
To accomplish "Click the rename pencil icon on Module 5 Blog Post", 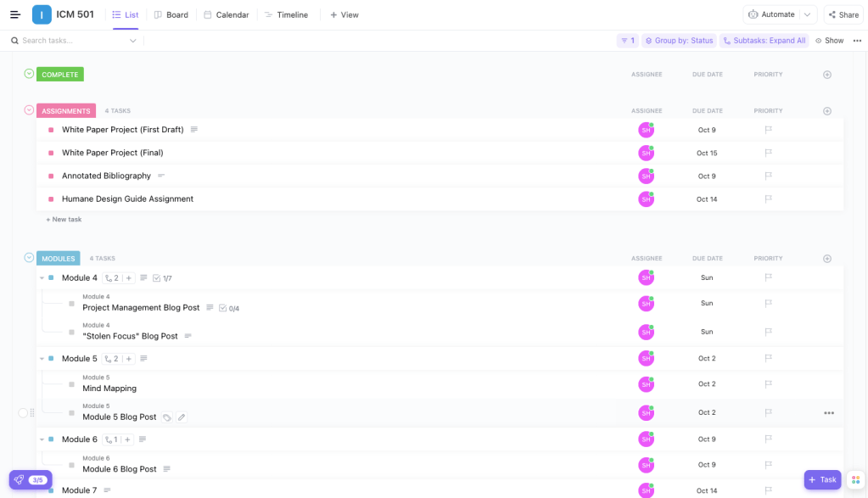I will click(182, 417).
